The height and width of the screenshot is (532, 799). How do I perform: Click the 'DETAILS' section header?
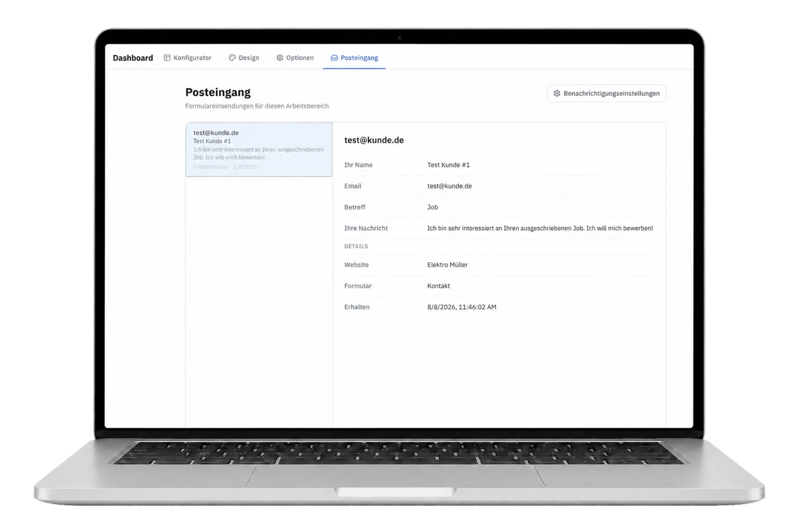point(356,246)
